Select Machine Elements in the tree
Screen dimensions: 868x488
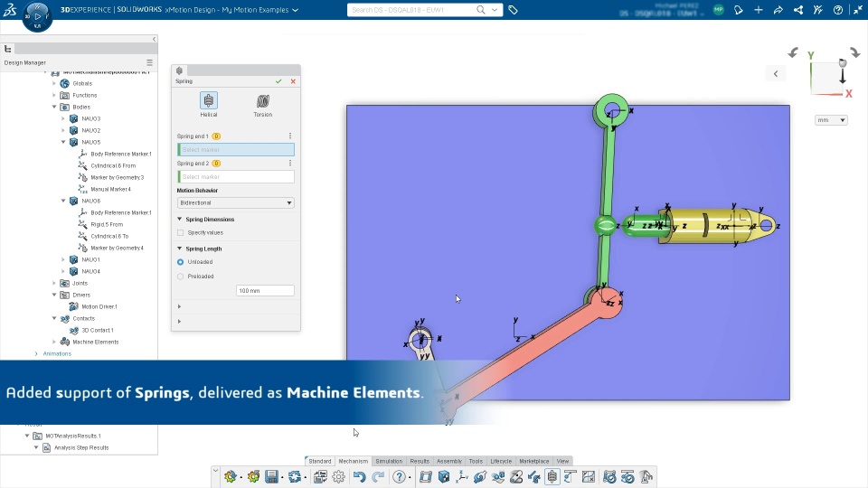click(x=96, y=342)
